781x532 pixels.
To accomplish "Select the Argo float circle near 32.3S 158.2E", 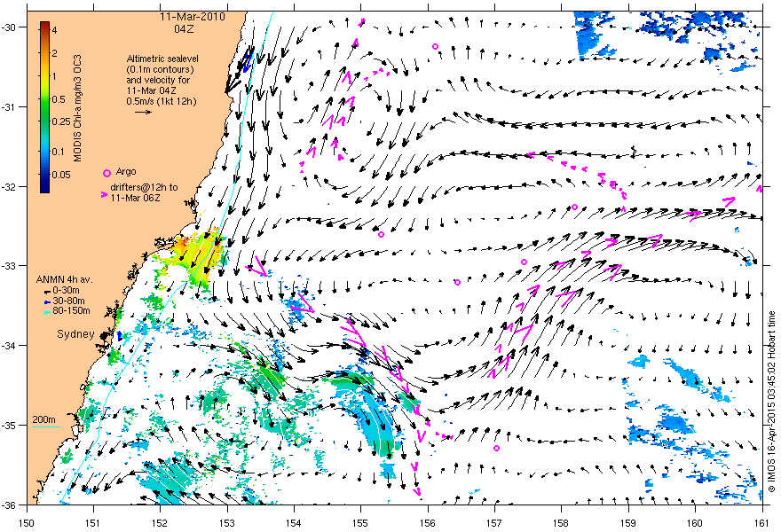I will coord(574,207).
